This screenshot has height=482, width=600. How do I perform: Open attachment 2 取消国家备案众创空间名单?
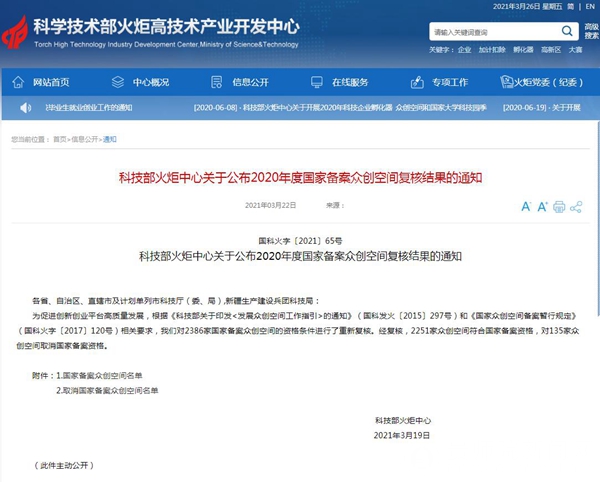(108, 391)
